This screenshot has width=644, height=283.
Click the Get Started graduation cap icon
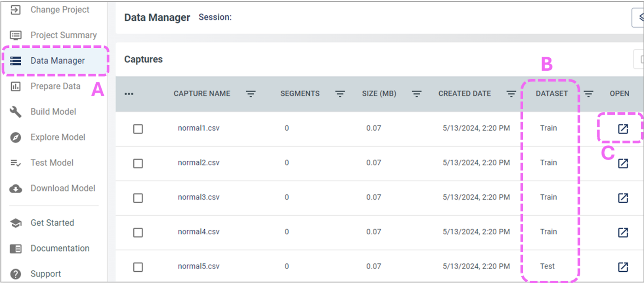[x=16, y=223]
